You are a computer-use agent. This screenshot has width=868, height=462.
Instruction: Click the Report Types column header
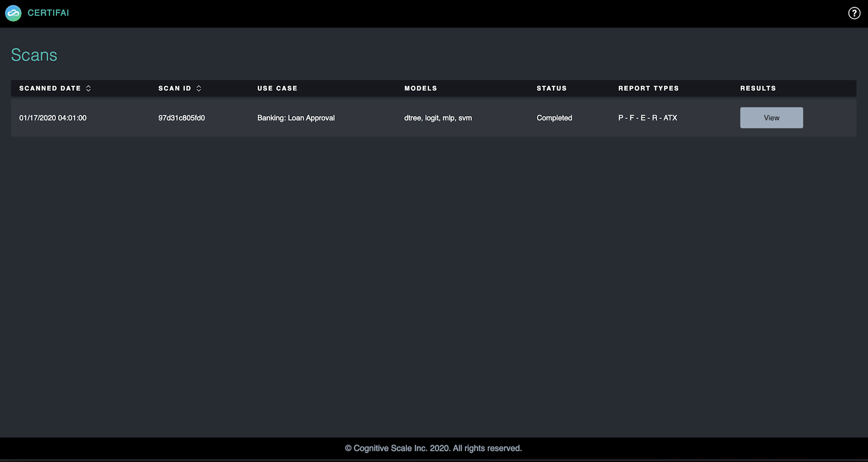(x=648, y=88)
